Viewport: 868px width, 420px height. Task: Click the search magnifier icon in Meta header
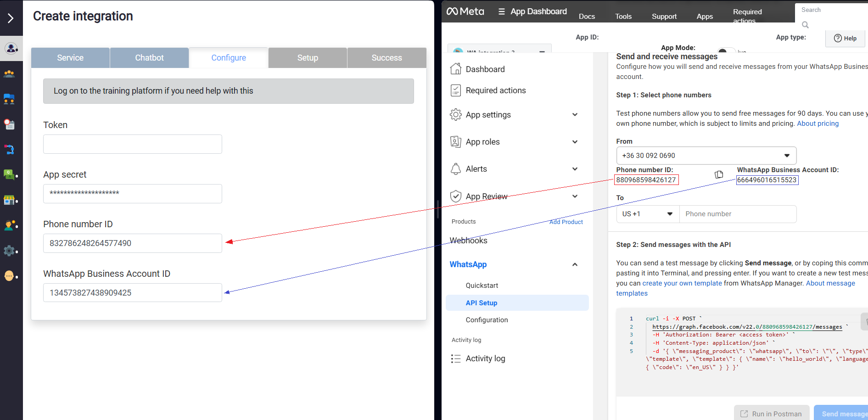[805, 25]
